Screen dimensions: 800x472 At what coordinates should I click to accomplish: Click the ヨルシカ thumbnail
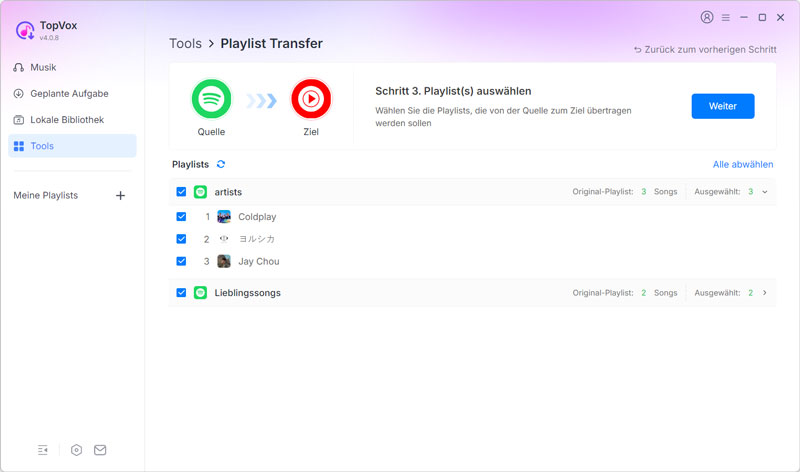(x=224, y=239)
